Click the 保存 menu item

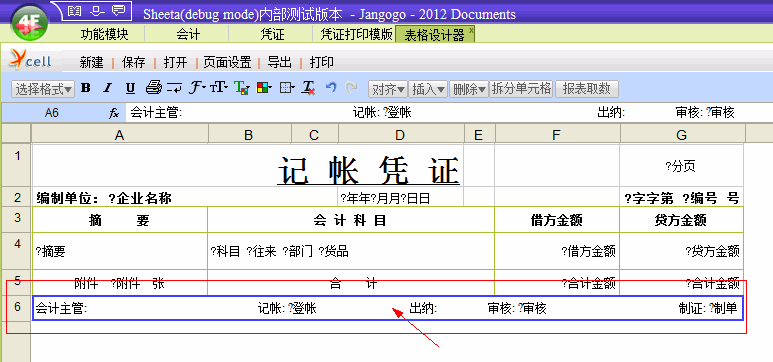(x=134, y=63)
